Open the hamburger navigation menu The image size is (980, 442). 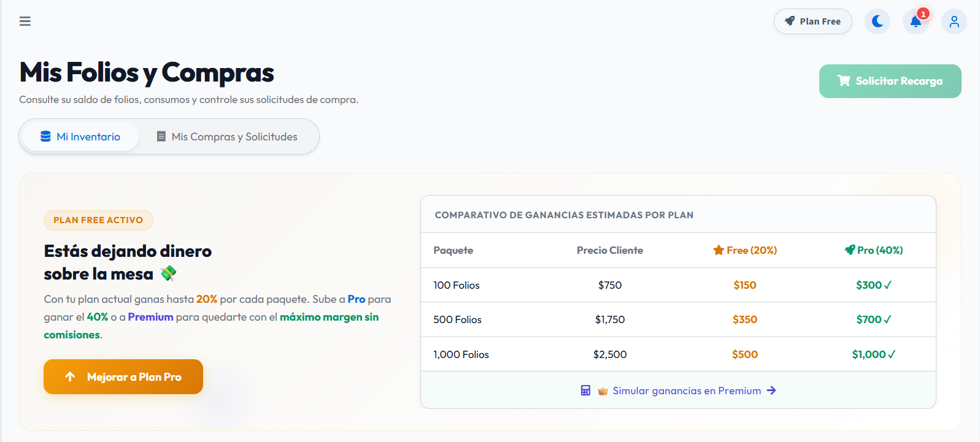click(x=25, y=21)
